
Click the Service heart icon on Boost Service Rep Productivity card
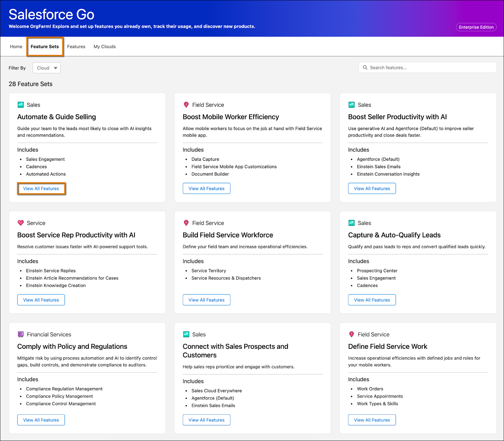click(x=21, y=223)
